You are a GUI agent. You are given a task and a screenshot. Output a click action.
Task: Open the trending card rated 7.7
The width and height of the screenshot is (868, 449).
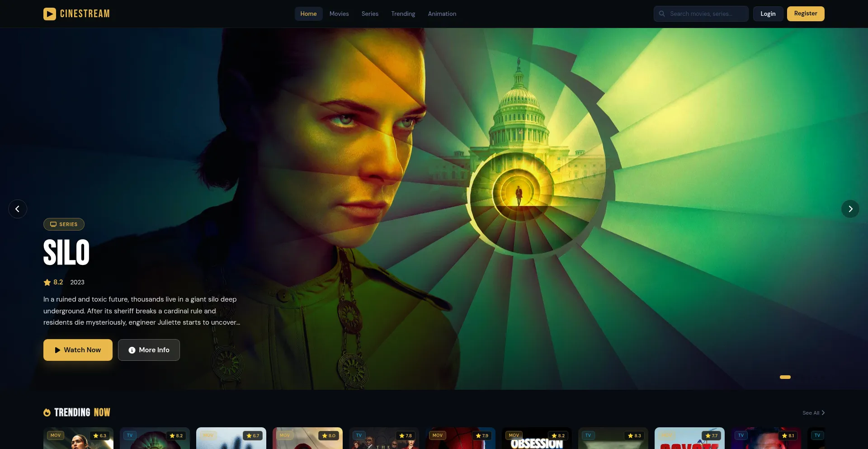point(689,438)
